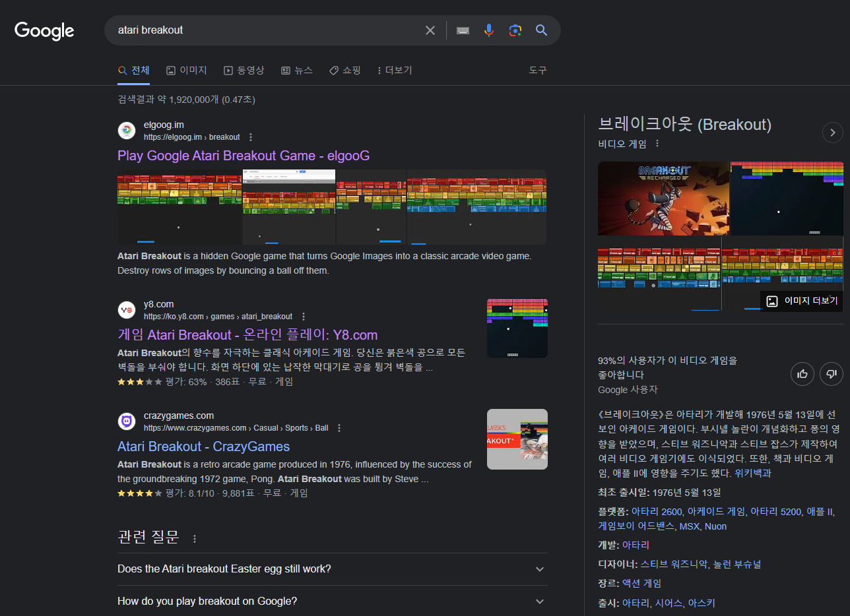Open MSX platform link
850x616 pixels.
(689, 526)
